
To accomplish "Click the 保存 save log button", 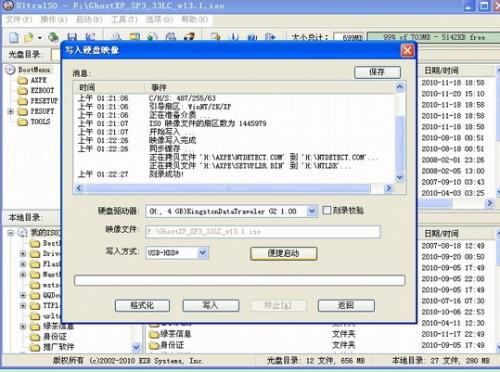I will (377, 72).
